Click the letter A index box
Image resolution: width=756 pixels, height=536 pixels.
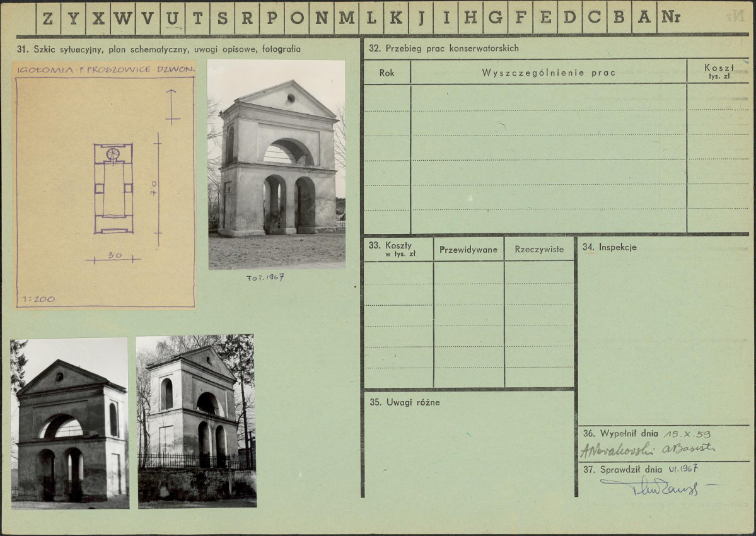click(644, 18)
